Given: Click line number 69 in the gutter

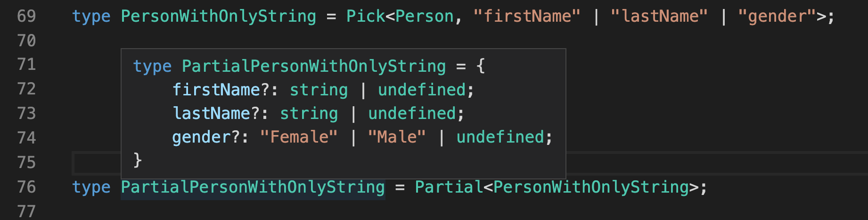Looking at the screenshot, I should coord(26,16).
